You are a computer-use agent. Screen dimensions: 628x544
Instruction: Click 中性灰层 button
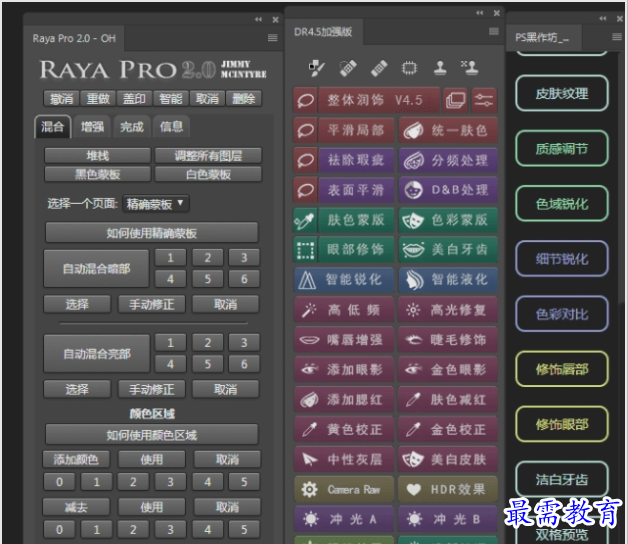[x=344, y=459]
